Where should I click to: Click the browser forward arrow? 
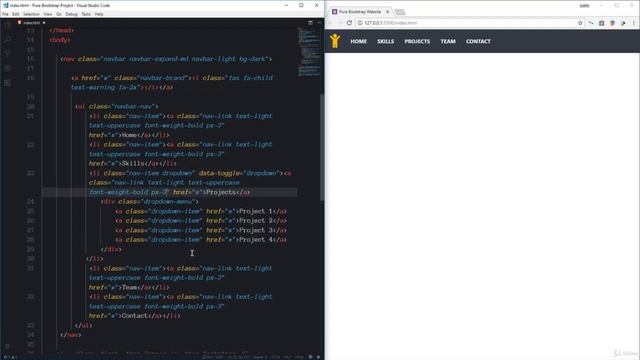click(x=340, y=23)
